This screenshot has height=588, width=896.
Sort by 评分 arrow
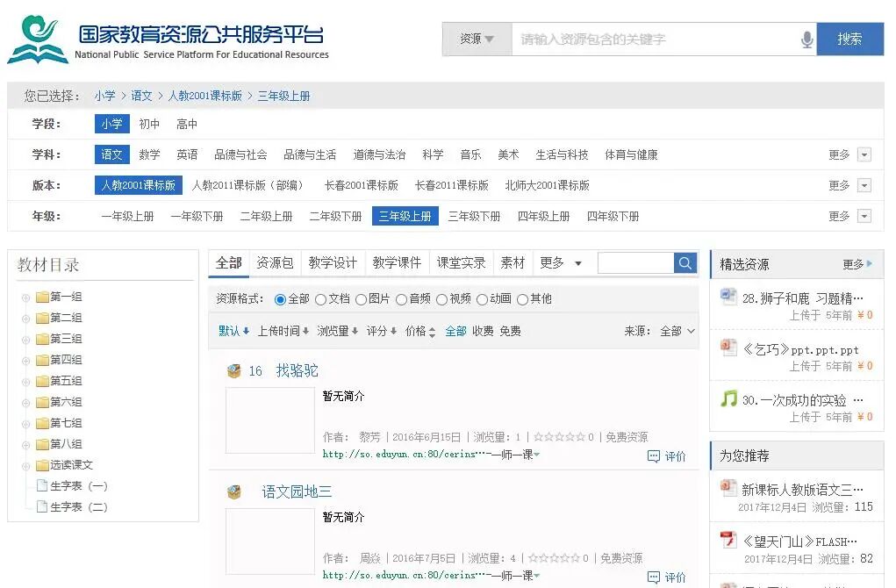[394, 331]
